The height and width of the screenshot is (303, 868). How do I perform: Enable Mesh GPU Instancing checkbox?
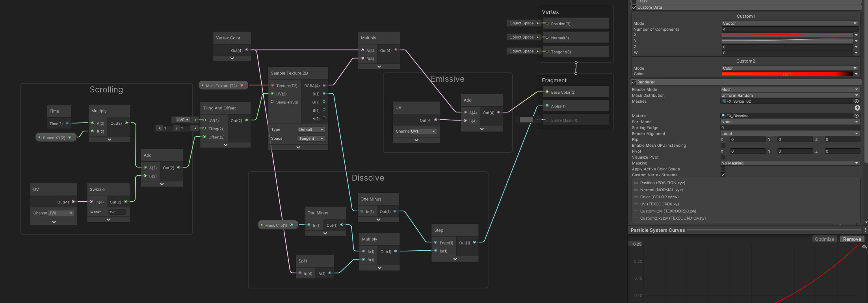723,145
